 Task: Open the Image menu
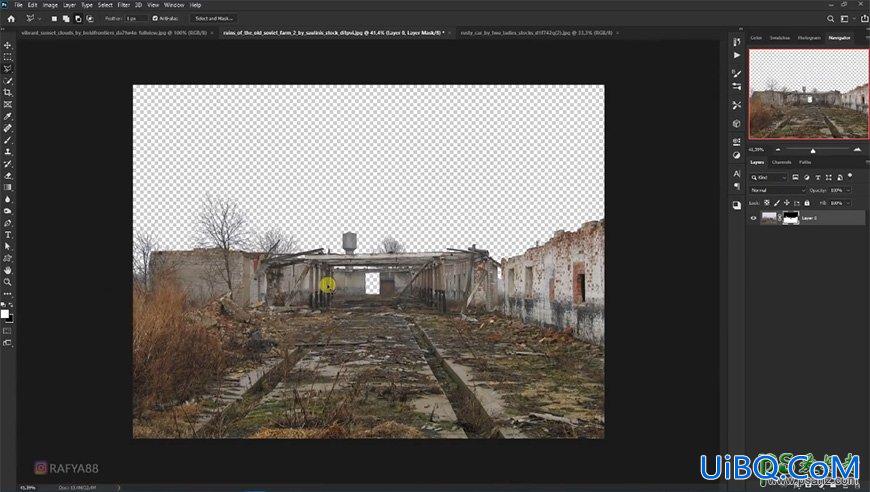tap(50, 5)
